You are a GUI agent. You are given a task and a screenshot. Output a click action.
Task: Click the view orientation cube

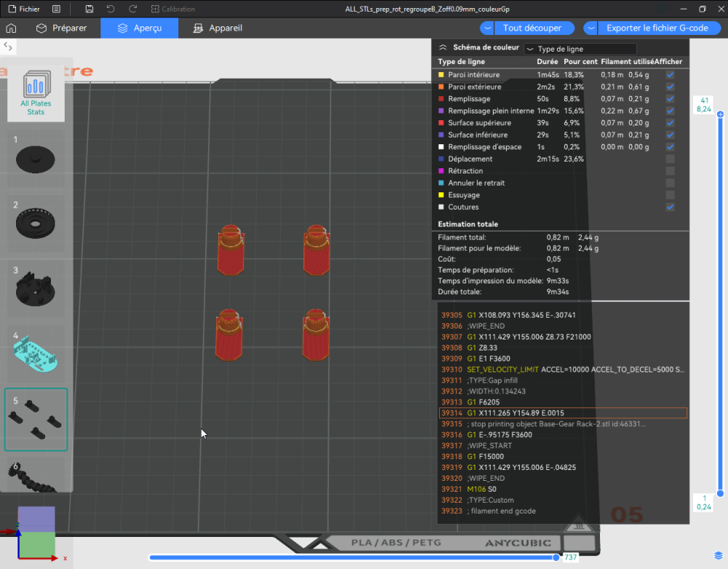click(36, 533)
